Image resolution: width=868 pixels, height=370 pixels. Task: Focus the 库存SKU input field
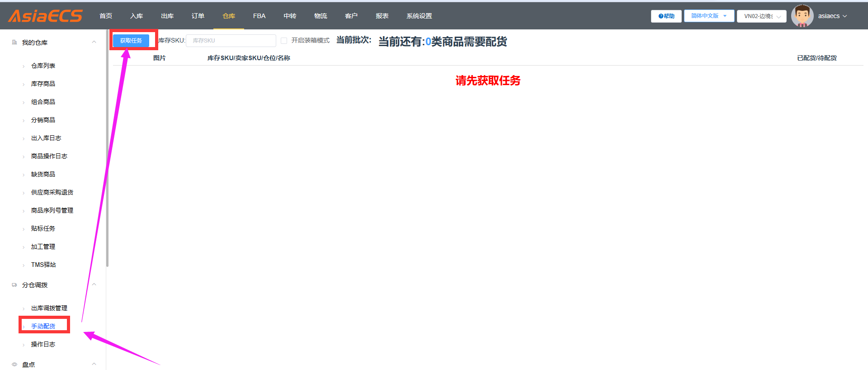tap(231, 41)
